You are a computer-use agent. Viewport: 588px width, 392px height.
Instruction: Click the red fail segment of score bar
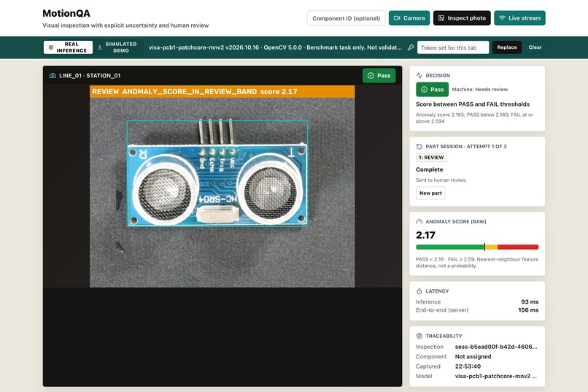518,247
